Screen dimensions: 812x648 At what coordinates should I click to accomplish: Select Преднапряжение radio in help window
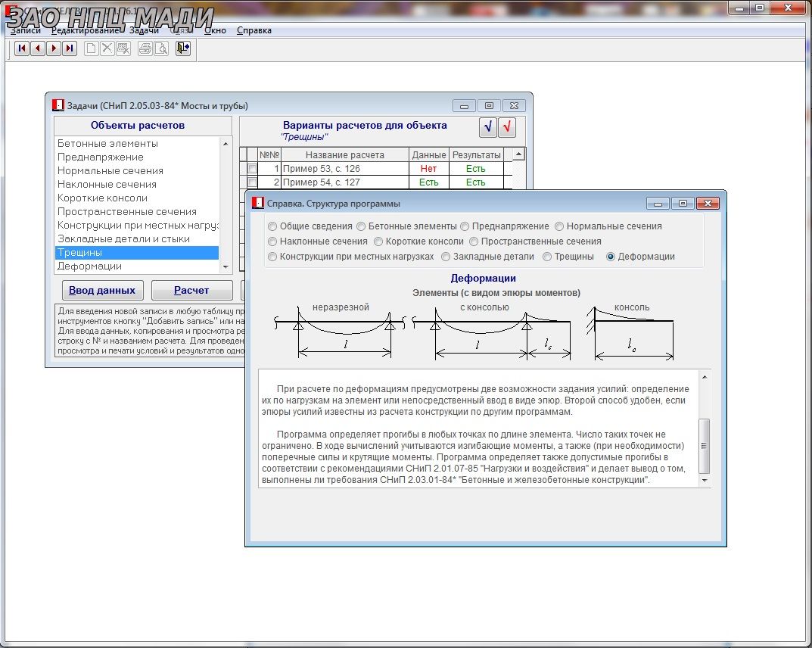point(465,226)
